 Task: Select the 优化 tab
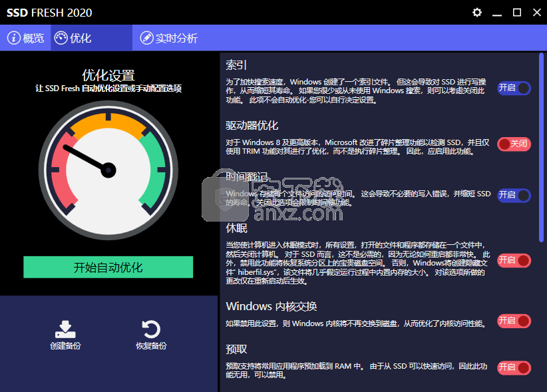click(x=91, y=38)
